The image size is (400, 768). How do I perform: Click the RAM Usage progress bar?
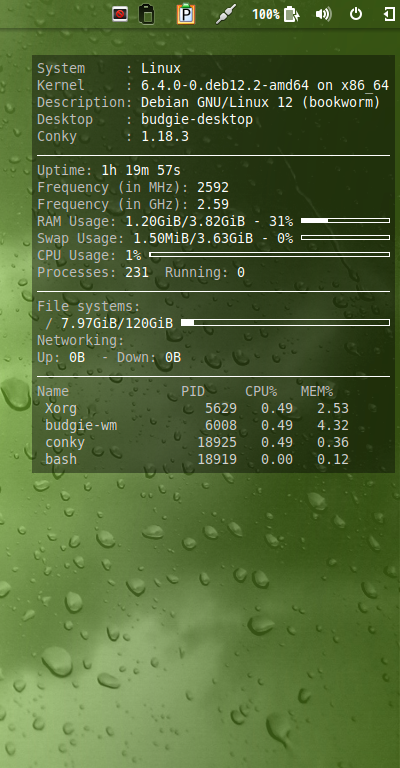(x=345, y=221)
